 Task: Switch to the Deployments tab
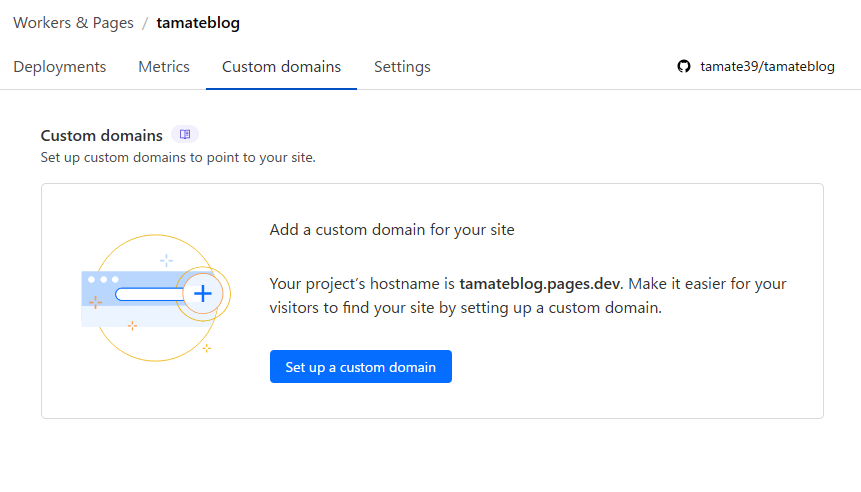pos(59,67)
